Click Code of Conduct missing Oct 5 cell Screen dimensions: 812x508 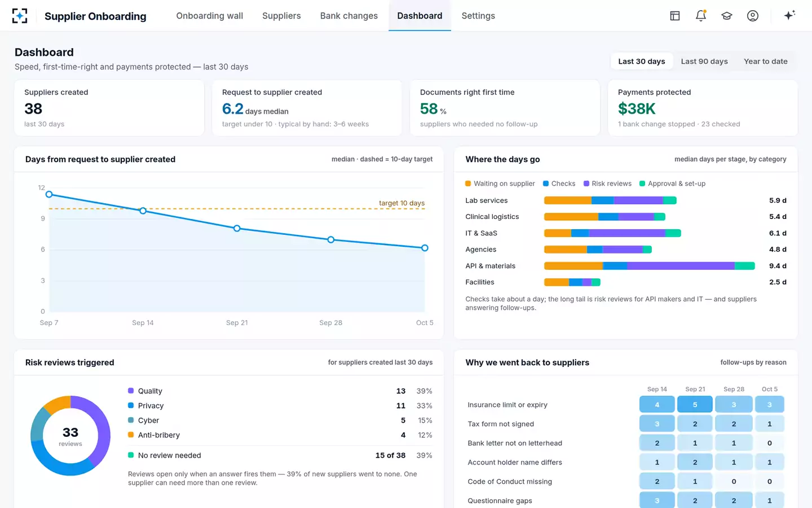(x=769, y=481)
